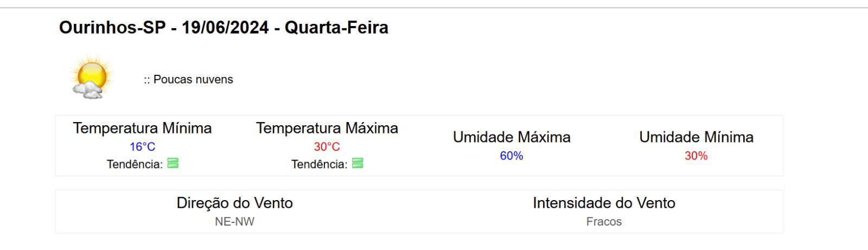Viewport: 868px width, 250px height.
Task: Click the Ourinhos-SP forecast date heading
Action: [223, 28]
